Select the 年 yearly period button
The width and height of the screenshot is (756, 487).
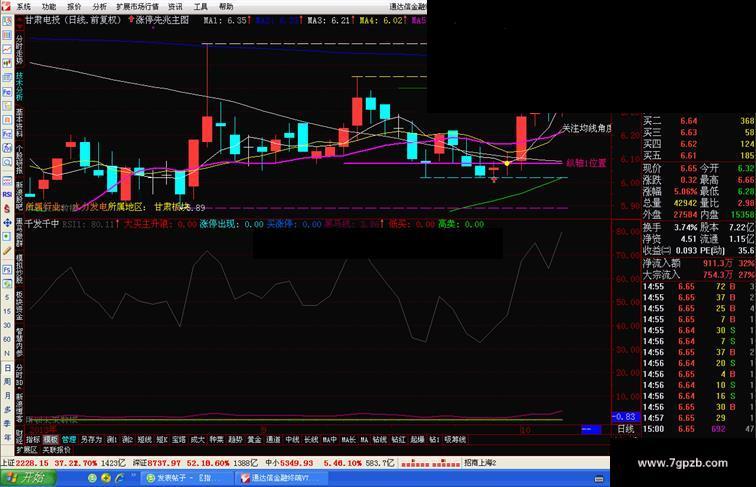[7, 437]
